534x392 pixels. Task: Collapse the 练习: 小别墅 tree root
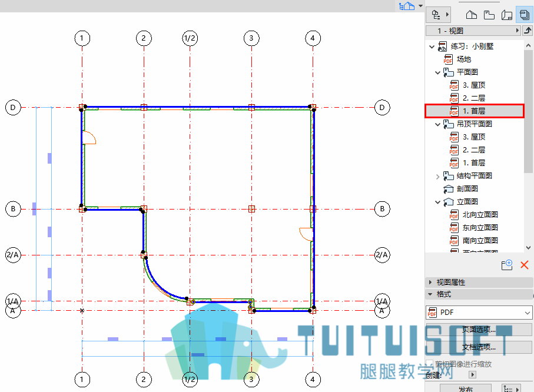[x=432, y=46]
